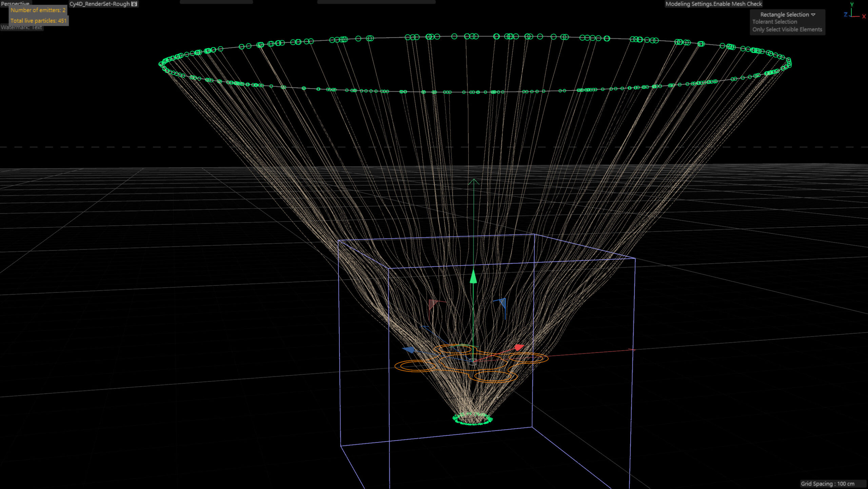868x489 pixels.
Task: Toggle Only Select Visible Elements
Action: [787, 30]
